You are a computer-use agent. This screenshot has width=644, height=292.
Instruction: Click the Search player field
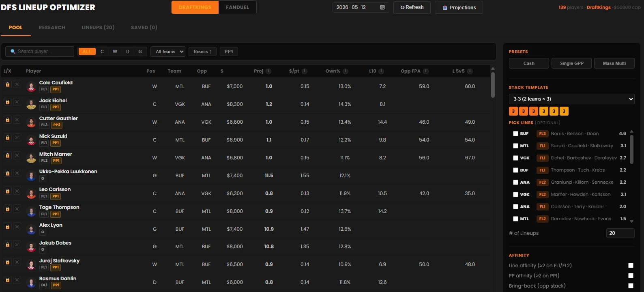pos(40,52)
